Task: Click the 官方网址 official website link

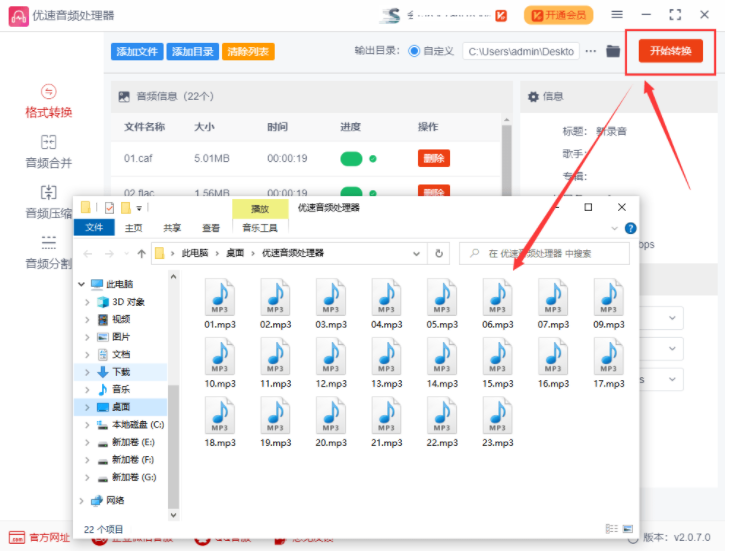Action: coord(40,537)
